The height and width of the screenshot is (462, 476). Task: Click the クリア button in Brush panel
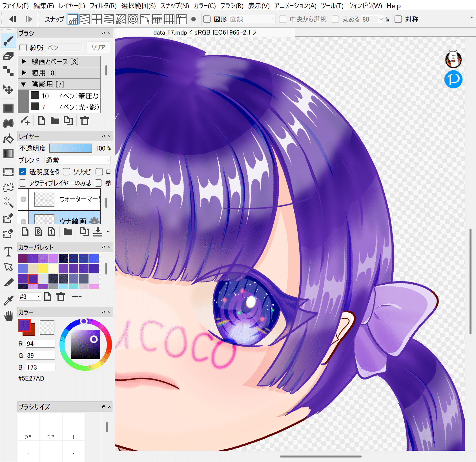pyautogui.click(x=98, y=48)
